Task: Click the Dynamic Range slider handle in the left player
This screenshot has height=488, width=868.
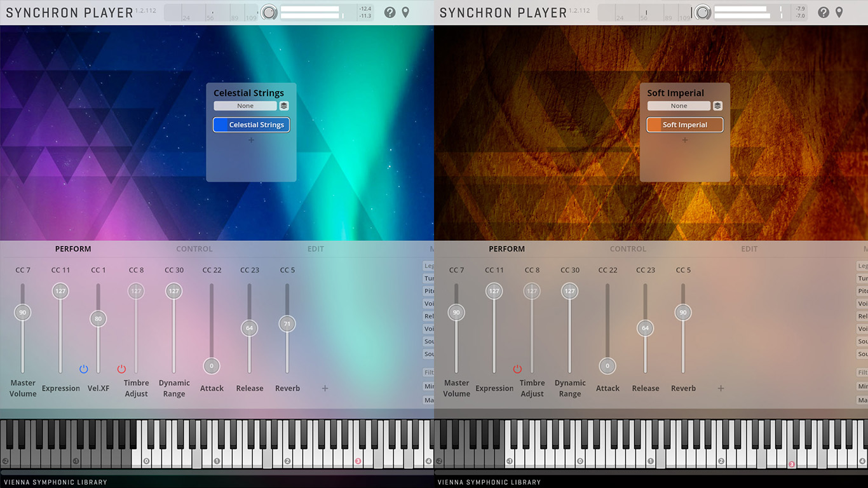Action: point(173,291)
